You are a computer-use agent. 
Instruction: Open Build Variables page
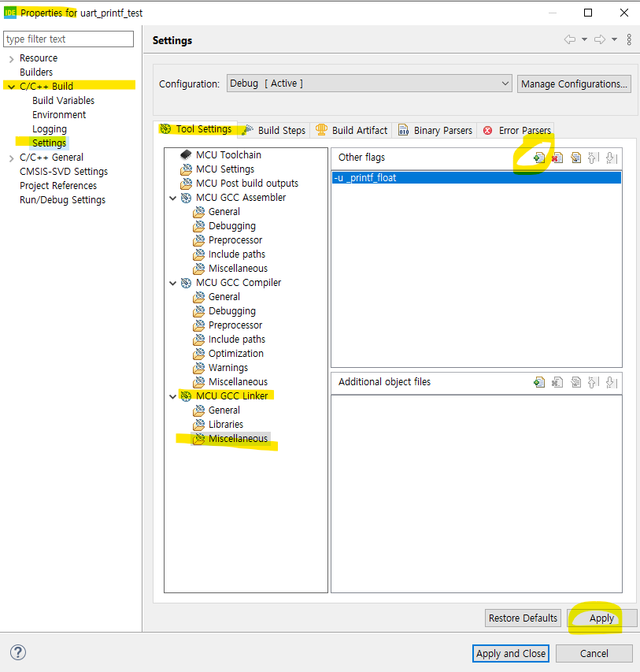coord(63,100)
